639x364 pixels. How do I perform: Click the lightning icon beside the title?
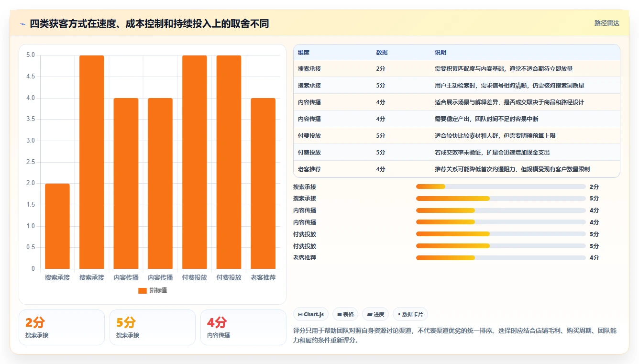[23, 23]
